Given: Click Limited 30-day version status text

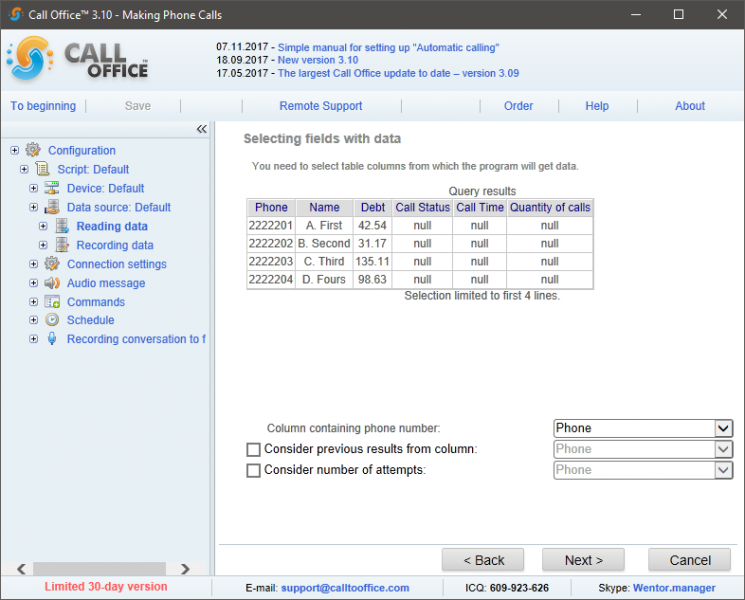Looking at the screenshot, I should tap(106, 587).
